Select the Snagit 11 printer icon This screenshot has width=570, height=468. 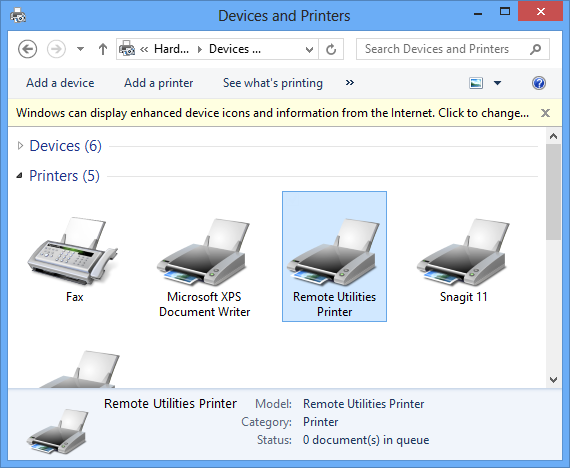[463, 252]
